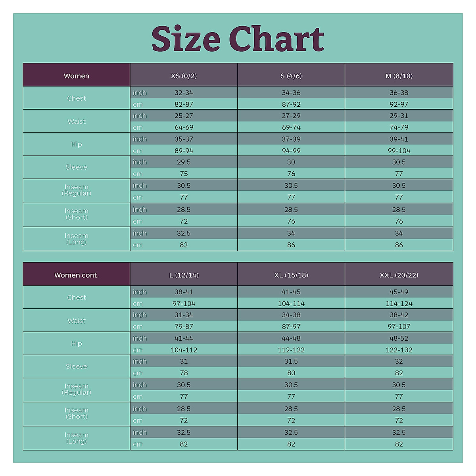
Task: Select the Women cont. table header cell
Action: [77, 275]
